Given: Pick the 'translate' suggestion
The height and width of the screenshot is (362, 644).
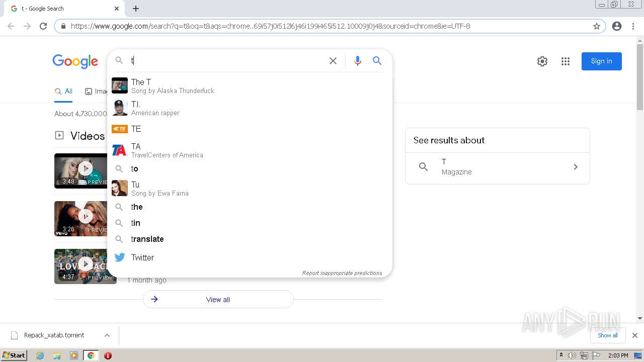Looking at the screenshot, I should click(250, 239).
